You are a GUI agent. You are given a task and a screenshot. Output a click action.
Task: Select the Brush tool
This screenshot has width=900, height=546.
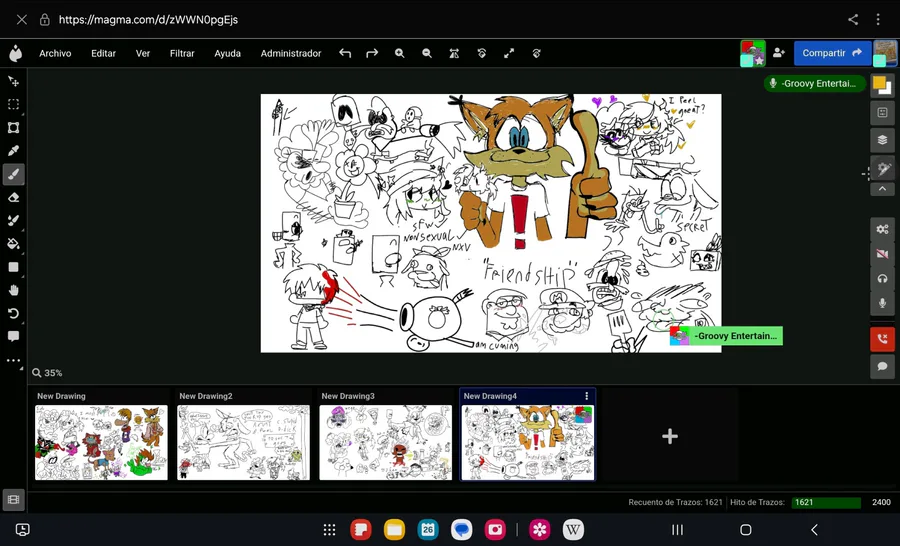click(x=13, y=174)
